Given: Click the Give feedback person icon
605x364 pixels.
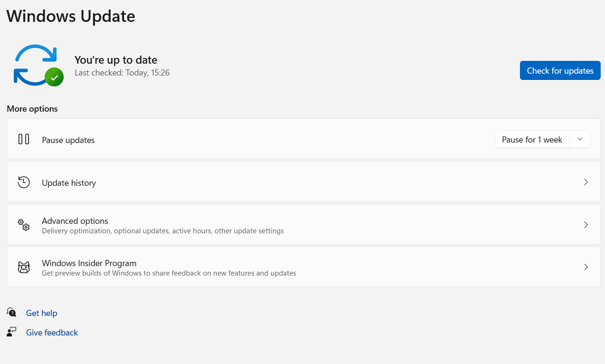Looking at the screenshot, I should pyautogui.click(x=12, y=332).
